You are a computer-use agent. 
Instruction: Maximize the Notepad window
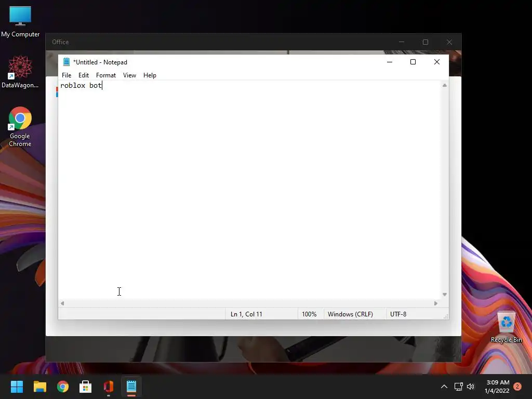413,62
